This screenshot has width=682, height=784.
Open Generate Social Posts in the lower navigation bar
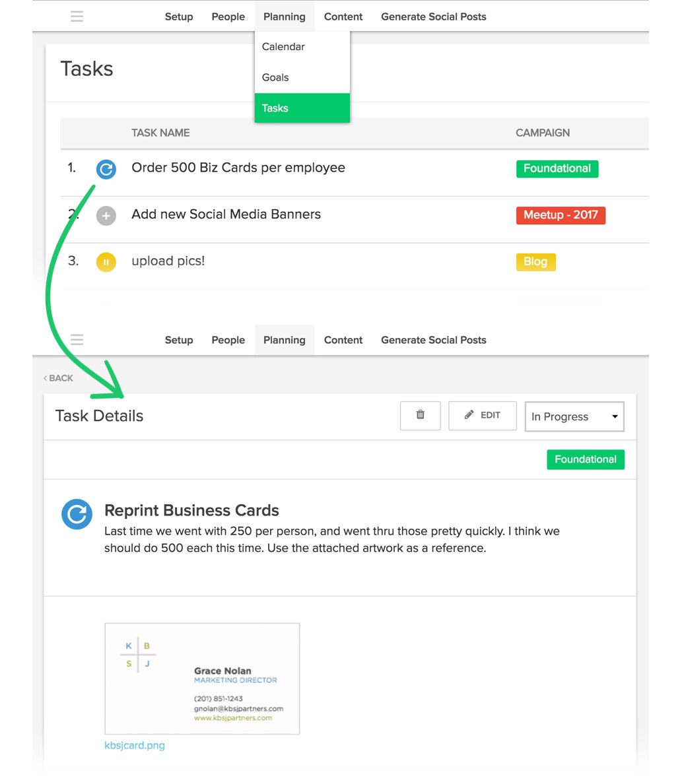(x=433, y=340)
